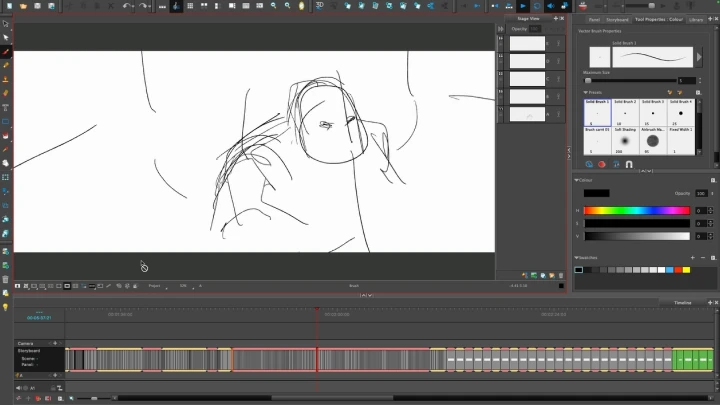The width and height of the screenshot is (720, 405).
Task: Click the Undo arrow in top toolbar
Action: (126, 6)
